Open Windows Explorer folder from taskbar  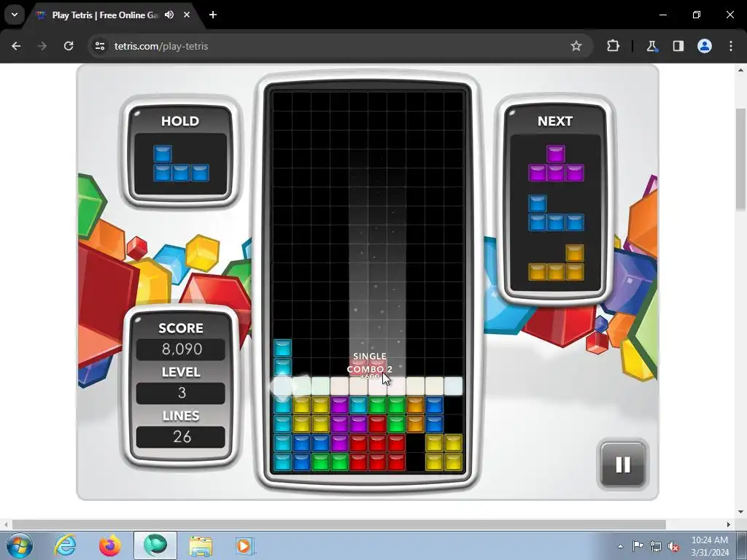[201, 545]
